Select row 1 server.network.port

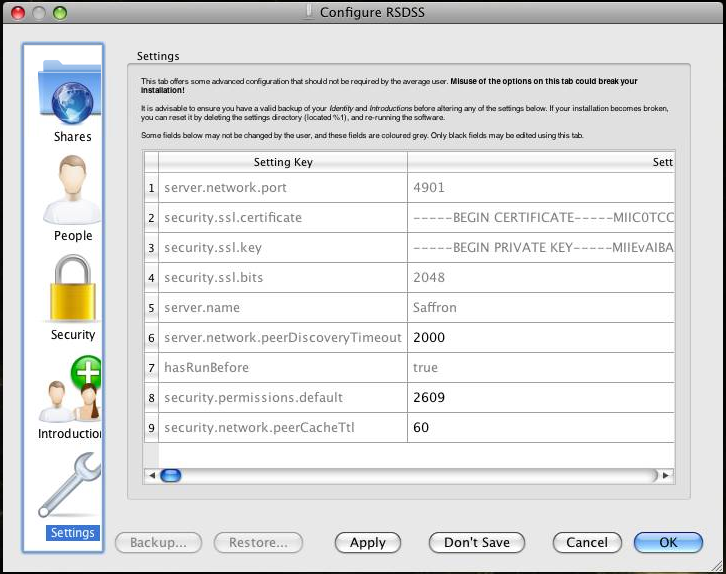tap(283, 187)
